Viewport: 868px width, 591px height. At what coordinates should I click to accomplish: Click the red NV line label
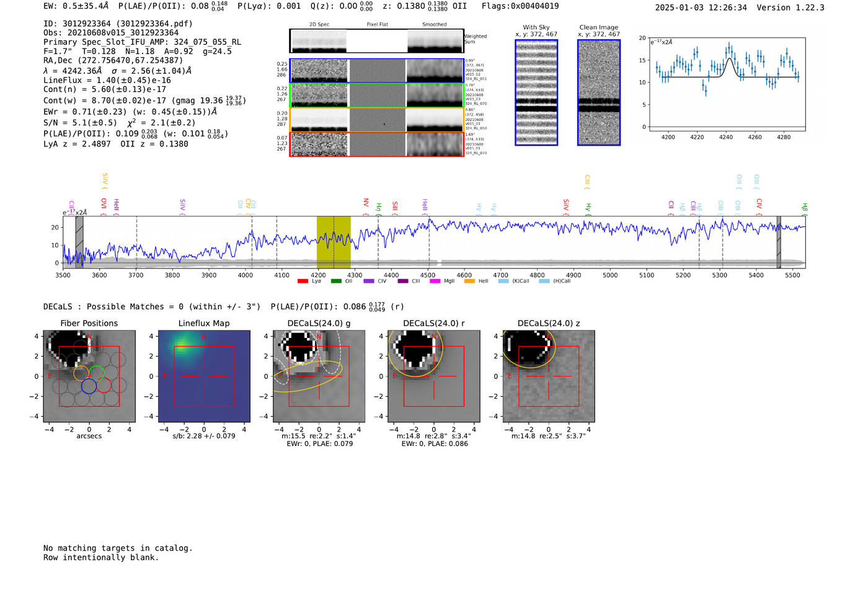366,203
